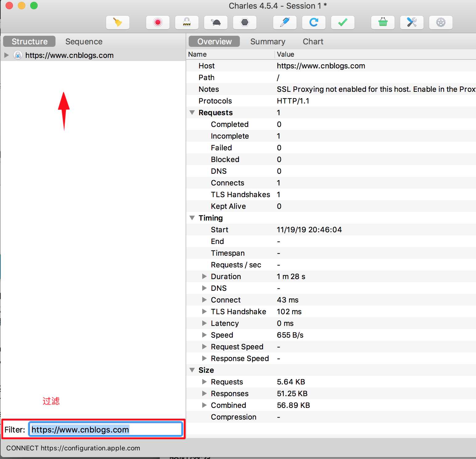
Task: Select the Timespan row
Action: point(331,253)
